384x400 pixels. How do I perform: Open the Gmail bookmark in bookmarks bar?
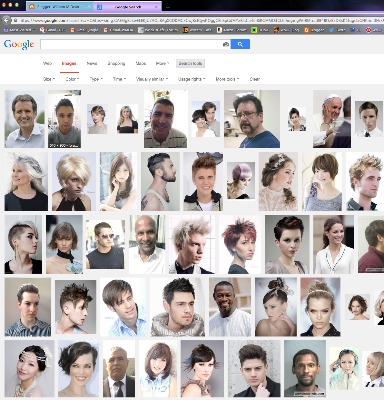coord(52,30)
